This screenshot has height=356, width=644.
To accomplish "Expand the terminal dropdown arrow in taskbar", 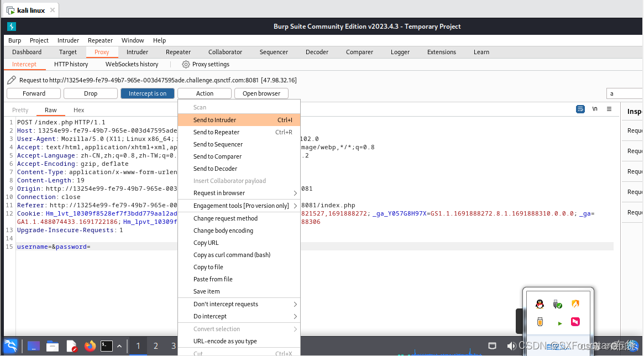I will coord(119,347).
